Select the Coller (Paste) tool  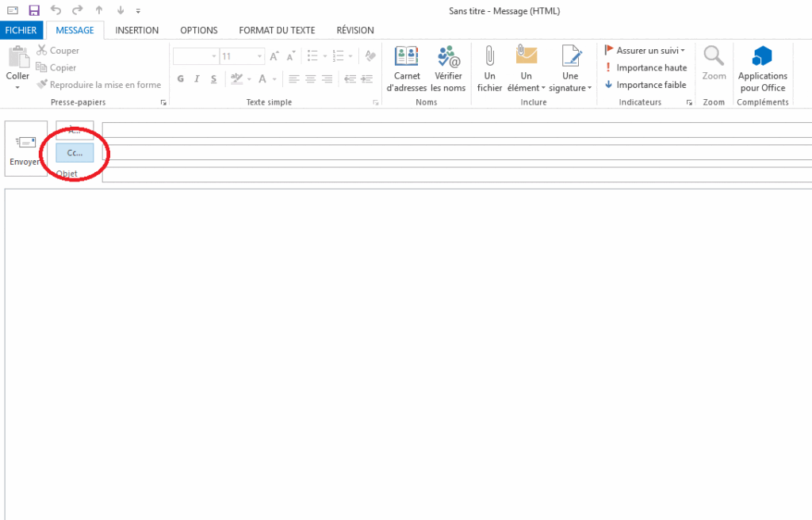pyautogui.click(x=17, y=70)
